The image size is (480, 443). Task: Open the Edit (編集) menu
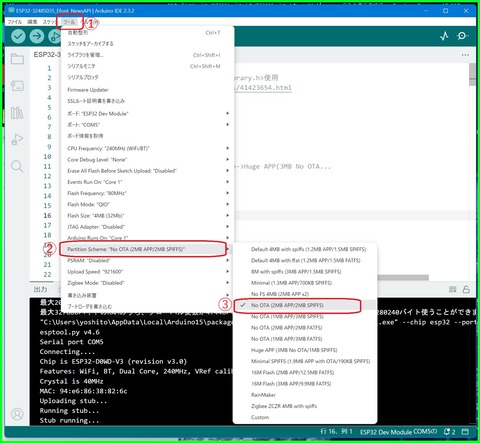[32, 22]
